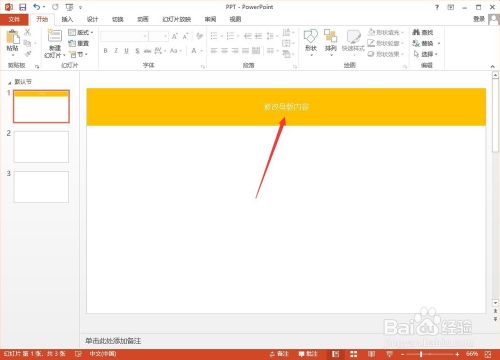Viewport: 500px width, 360px height.
Task: Open the 节 (Section) dropdown
Action: 78,54
